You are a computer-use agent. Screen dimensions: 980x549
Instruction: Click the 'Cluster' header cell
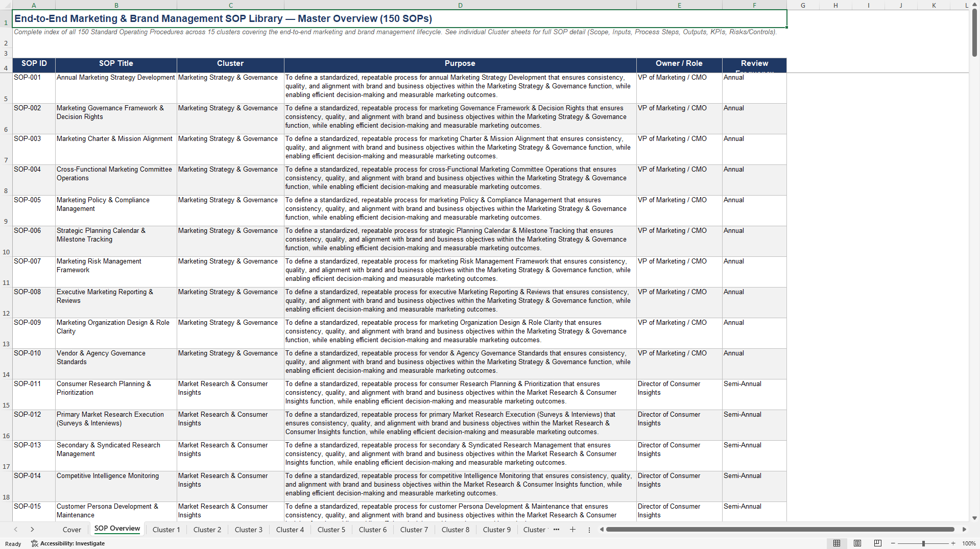[230, 65]
